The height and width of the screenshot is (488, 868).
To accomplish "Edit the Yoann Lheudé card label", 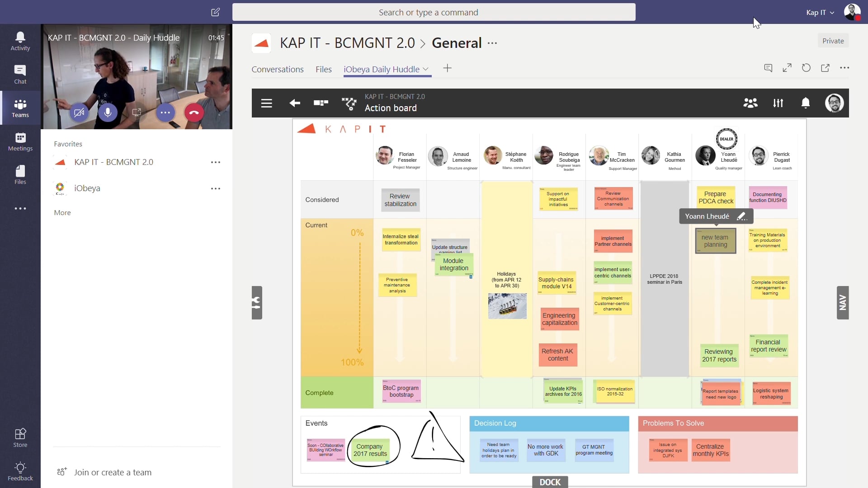I will click(x=741, y=216).
